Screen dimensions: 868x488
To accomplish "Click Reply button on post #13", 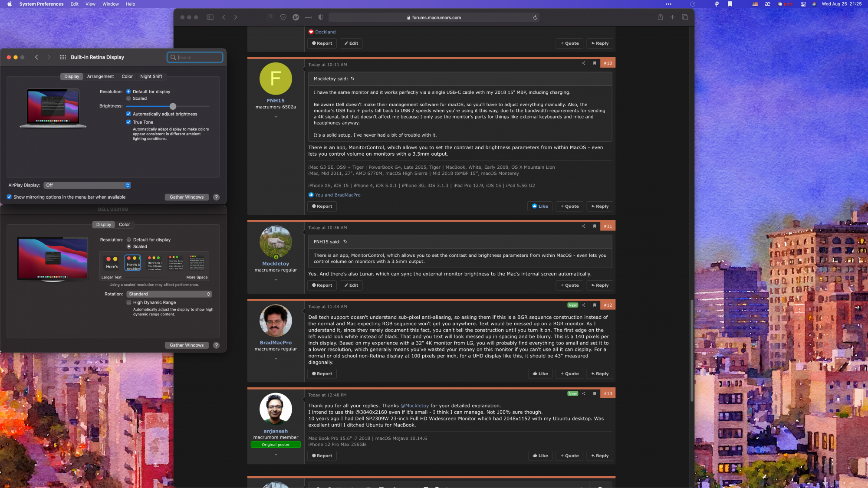I will pyautogui.click(x=599, y=455).
